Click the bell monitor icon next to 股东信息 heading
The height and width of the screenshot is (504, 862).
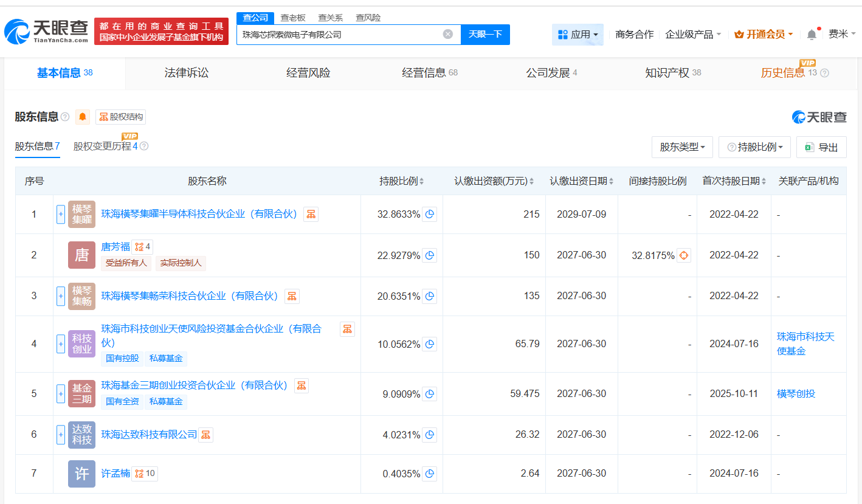81,116
